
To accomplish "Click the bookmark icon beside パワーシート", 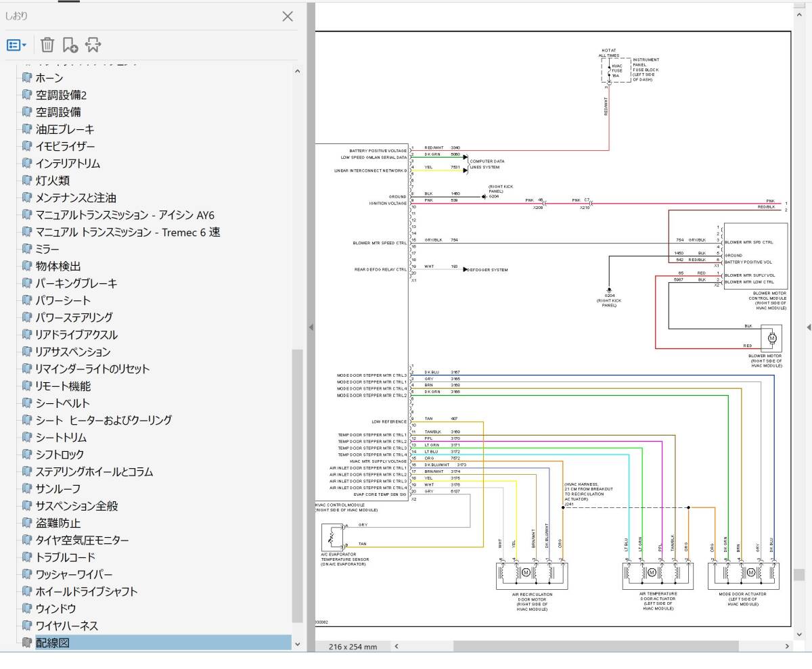I will pyautogui.click(x=27, y=300).
